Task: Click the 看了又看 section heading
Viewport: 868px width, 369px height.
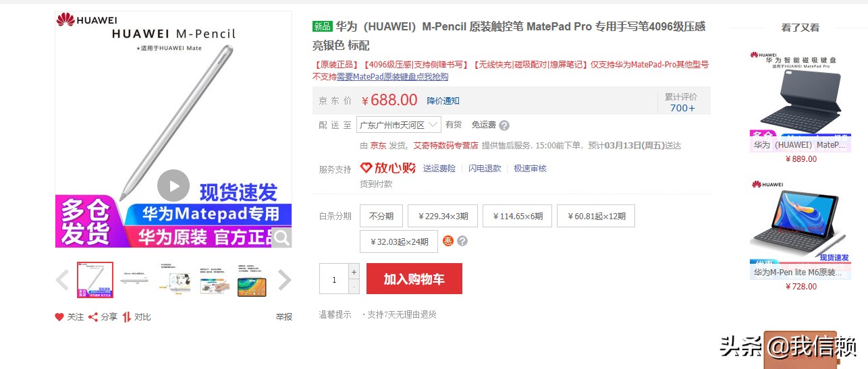Action: pos(801,28)
